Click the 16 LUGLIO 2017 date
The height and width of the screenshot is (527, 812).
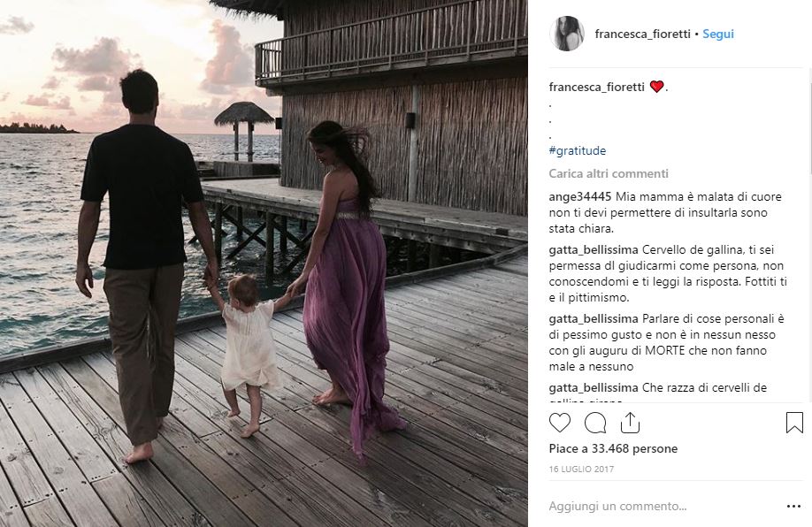click(580, 469)
